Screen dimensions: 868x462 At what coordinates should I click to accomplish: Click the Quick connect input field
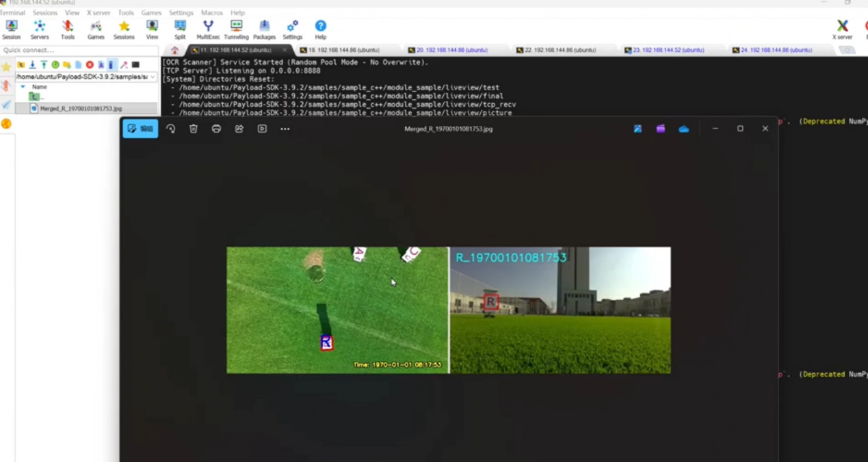tap(79, 50)
